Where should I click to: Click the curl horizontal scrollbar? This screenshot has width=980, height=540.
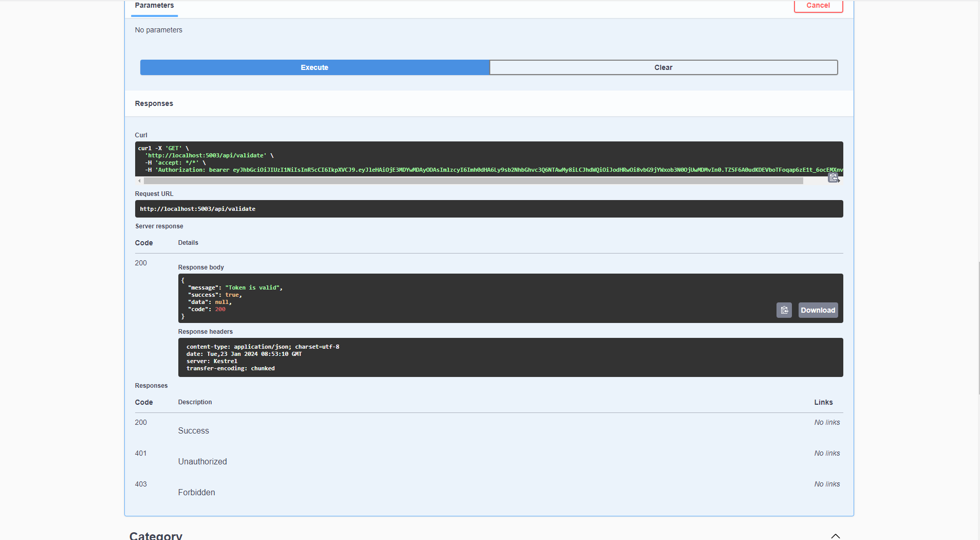(x=473, y=181)
